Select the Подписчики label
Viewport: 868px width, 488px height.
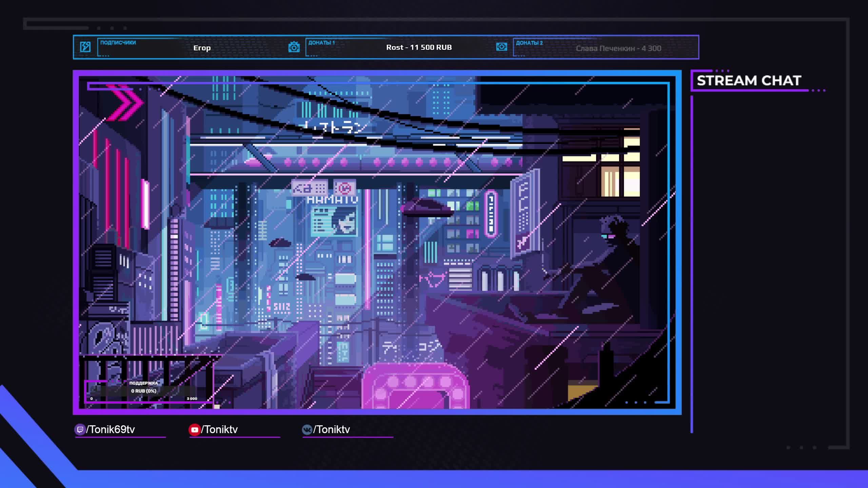(x=118, y=43)
